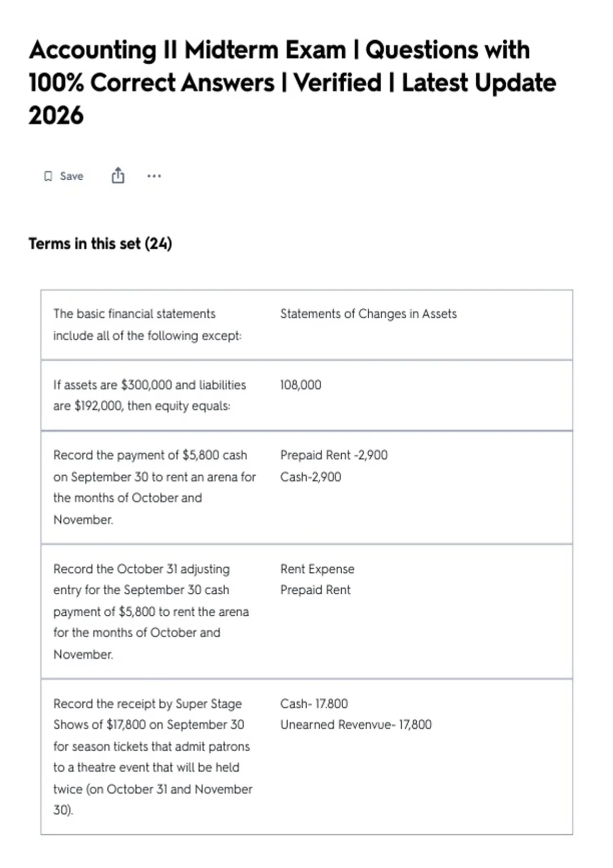This screenshot has height=868, width=613.
Task: Select the Super Stage Shows receipt term
Action: [x=153, y=757]
